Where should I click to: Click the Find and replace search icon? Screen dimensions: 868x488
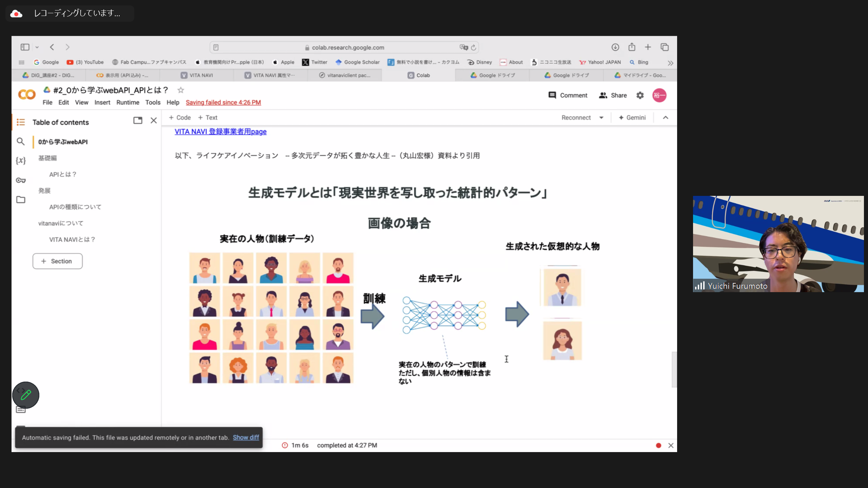tap(21, 141)
